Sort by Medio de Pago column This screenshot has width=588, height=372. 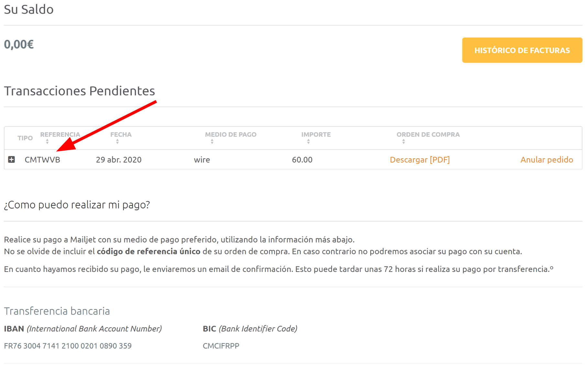point(212,141)
